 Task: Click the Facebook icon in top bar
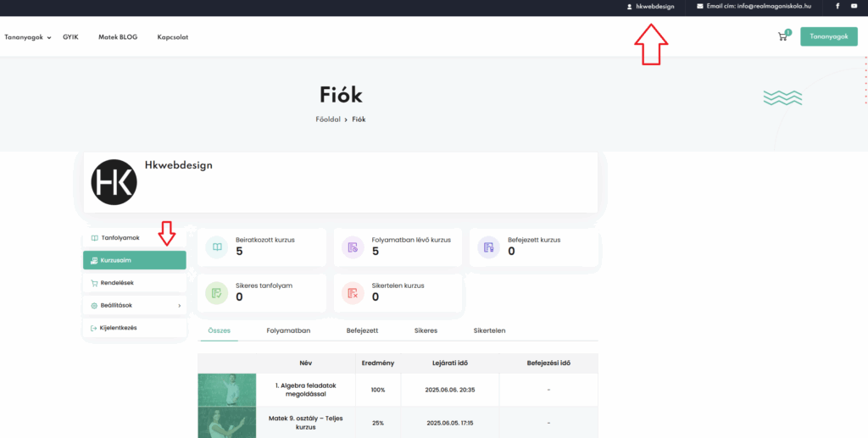coord(837,6)
